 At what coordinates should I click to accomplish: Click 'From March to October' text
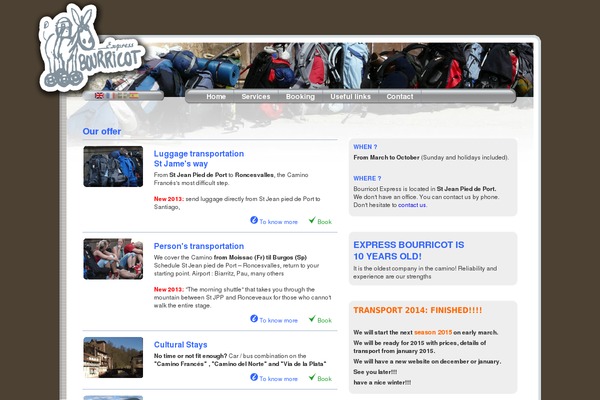pos(386,157)
